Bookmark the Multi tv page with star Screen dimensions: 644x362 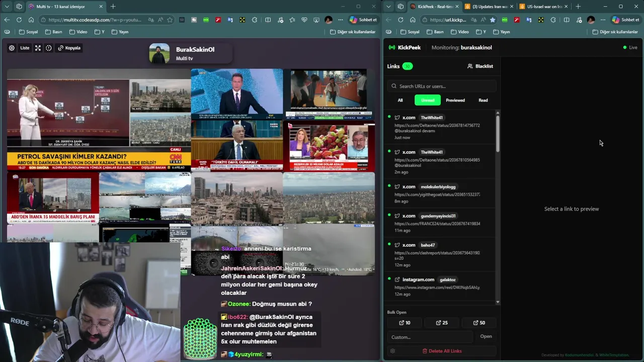(x=170, y=20)
